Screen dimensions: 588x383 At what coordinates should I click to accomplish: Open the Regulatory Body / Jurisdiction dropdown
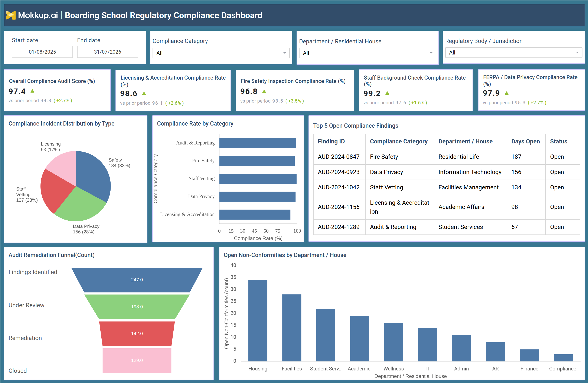pos(513,53)
